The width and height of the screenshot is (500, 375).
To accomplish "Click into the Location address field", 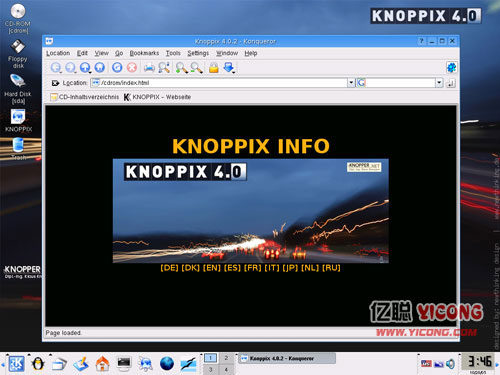I will pos(219,83).
